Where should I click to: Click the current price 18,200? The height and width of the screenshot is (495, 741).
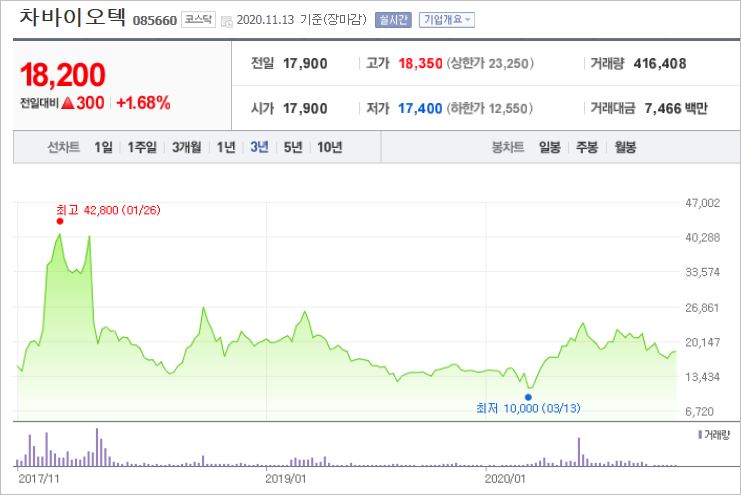click(62, 75)
